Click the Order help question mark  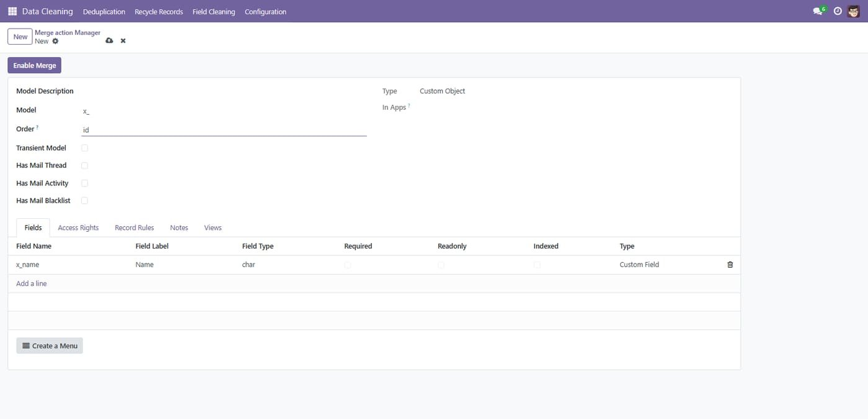37,127
